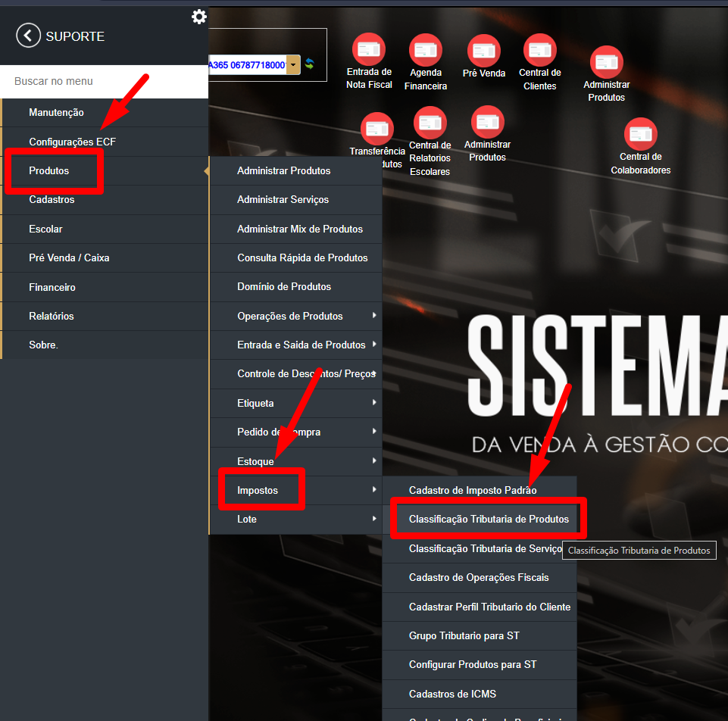Open the Agenda Financeira shortcut icon
This screenshot has height=721, width=728.
pos(425,50)
